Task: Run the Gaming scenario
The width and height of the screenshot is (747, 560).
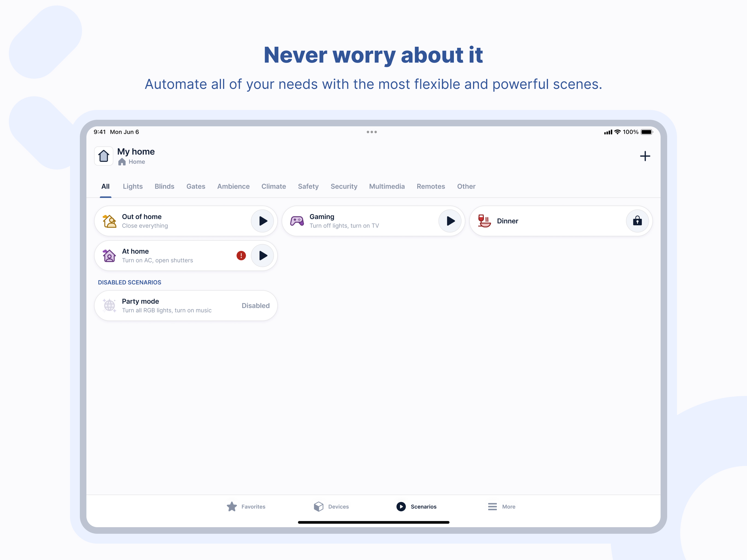Action: coord(450,221)
